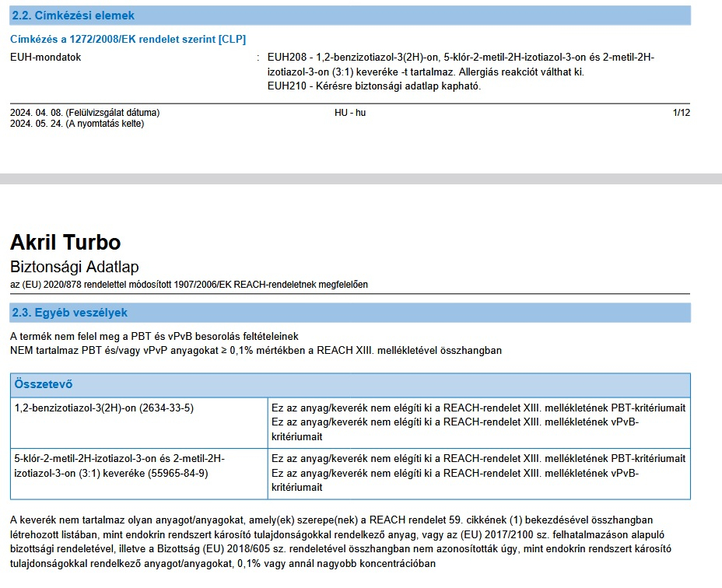Viewport: 722px width, 588px height.
Task: Click the PBT criteria cell for 1,2-benzizotiazol-3(2H)-on
Action: 478,422
